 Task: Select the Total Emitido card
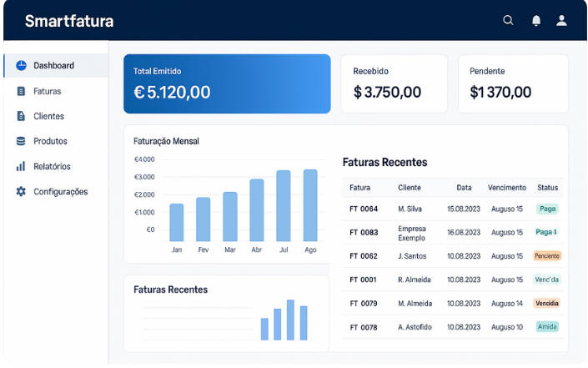point(227,83)
